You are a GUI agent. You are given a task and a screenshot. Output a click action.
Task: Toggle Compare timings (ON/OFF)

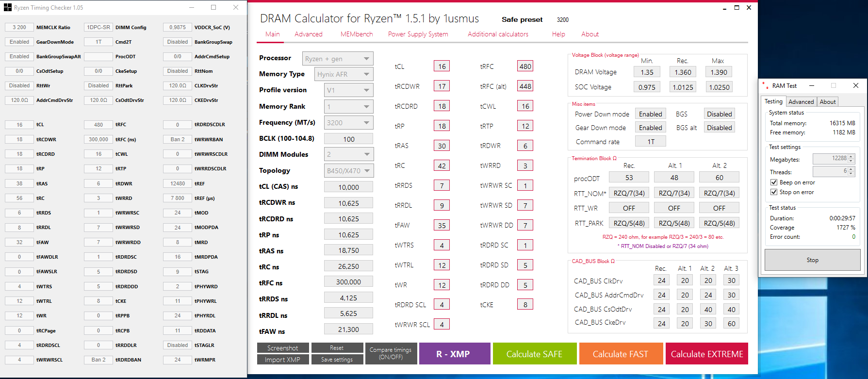391,353
